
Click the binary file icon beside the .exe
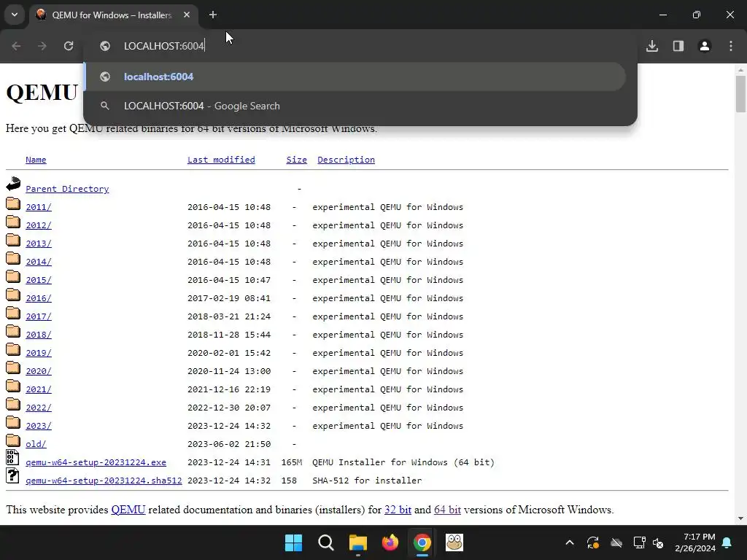(x=12, y=458)
